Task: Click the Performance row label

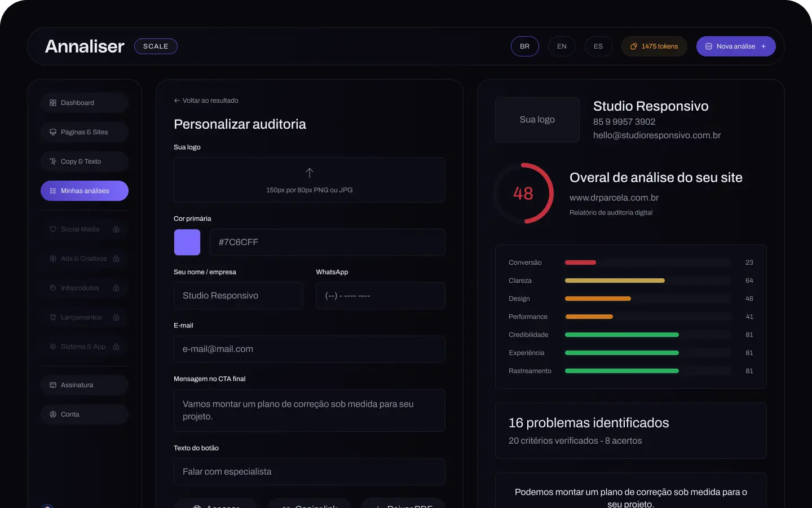Action: (528, 317)
